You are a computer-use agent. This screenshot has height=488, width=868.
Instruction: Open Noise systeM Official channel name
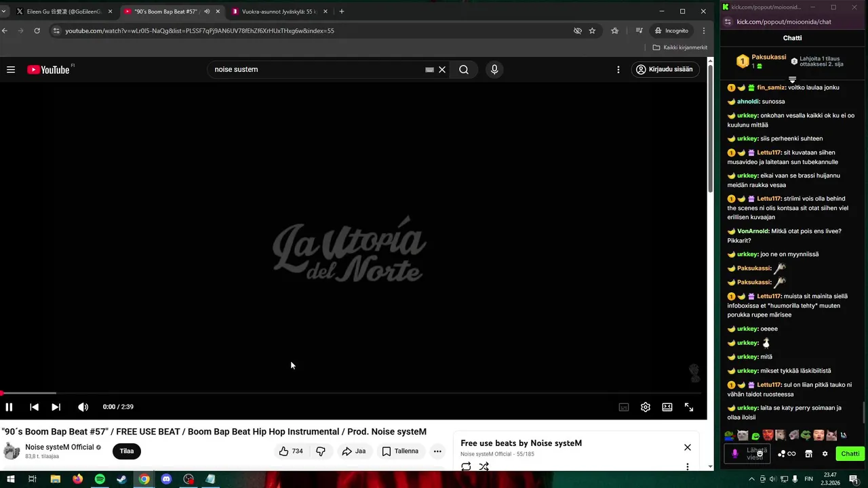[60, 447]
